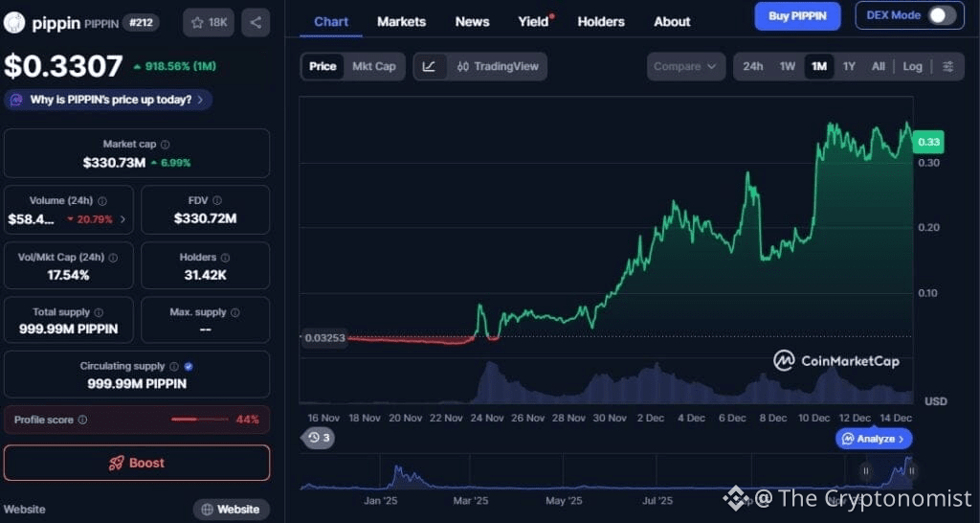Click Volume (24h) info icon

tap(102, 201)
